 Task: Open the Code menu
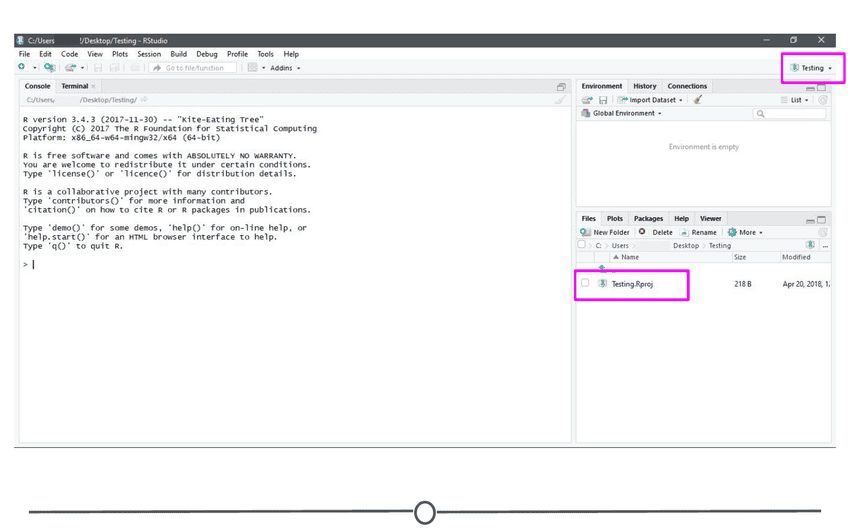(69, 54)
